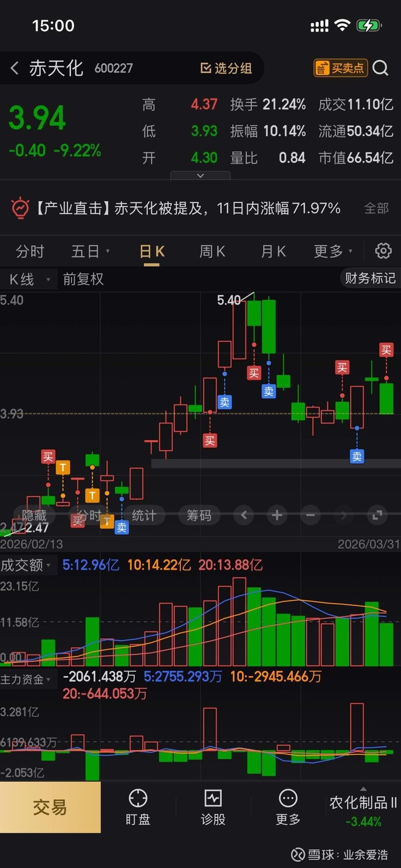Tap the 产业直击 lightbulb icon
The width and height of the screenshot is (401, 868).
pos(20,208)
